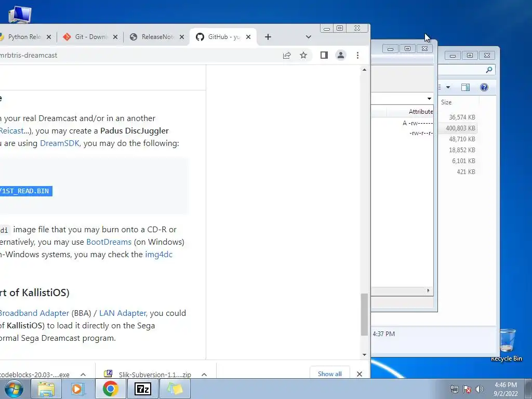
Task: Maximize the Explorer window
Action: coord(470,55)
